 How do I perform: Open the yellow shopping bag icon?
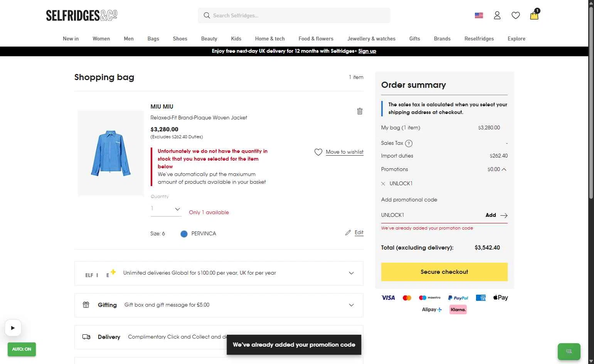point(534,15)
